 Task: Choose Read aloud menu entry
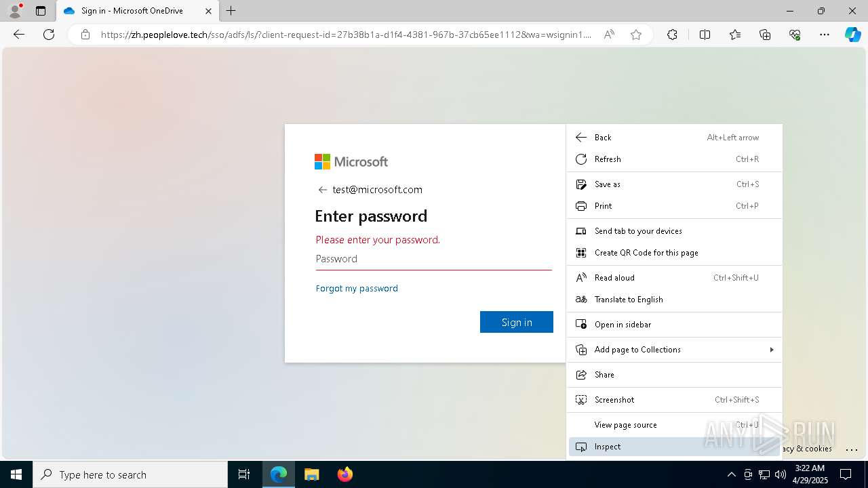(x=674, y=277)
